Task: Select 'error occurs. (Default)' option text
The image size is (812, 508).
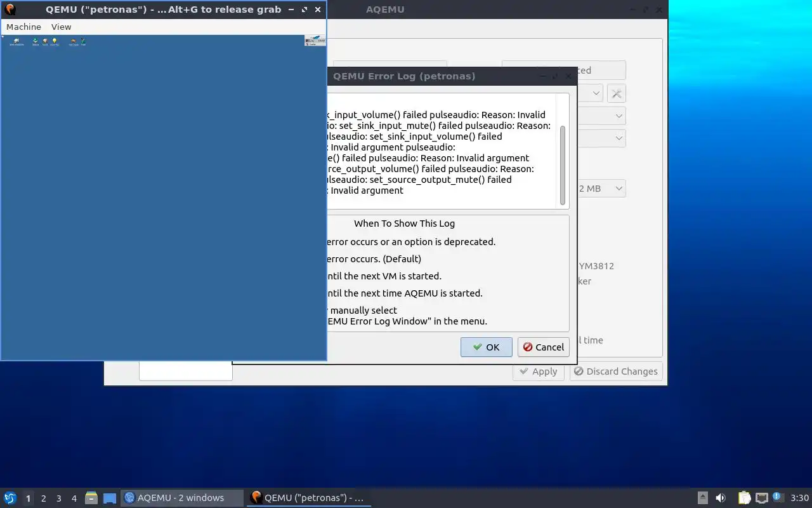Action: tap(374, 259)
